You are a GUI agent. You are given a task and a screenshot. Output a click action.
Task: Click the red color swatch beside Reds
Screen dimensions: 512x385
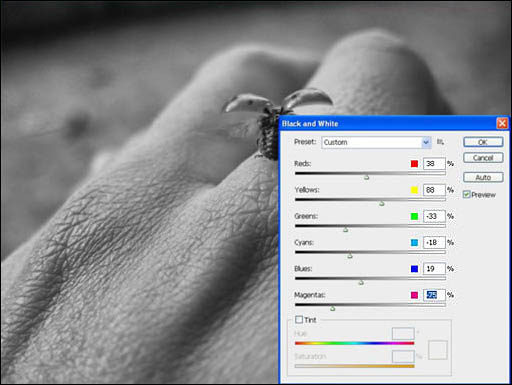click(x=414, y=164)
